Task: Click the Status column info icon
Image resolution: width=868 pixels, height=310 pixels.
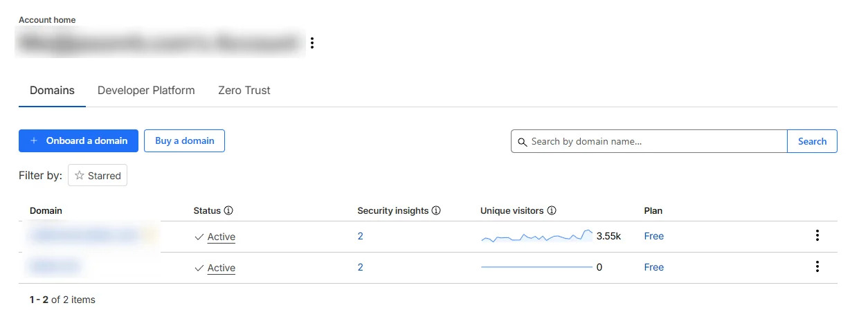Action: (x=228, y=210)
